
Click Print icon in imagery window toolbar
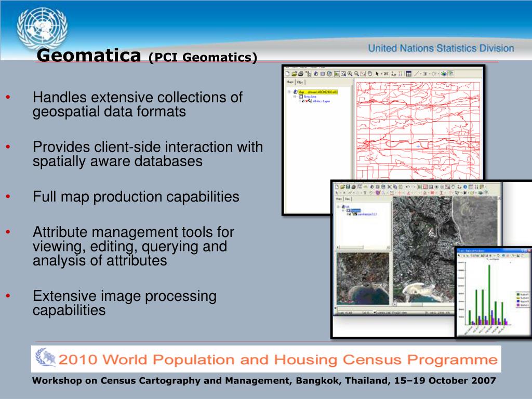click(353, 187)
